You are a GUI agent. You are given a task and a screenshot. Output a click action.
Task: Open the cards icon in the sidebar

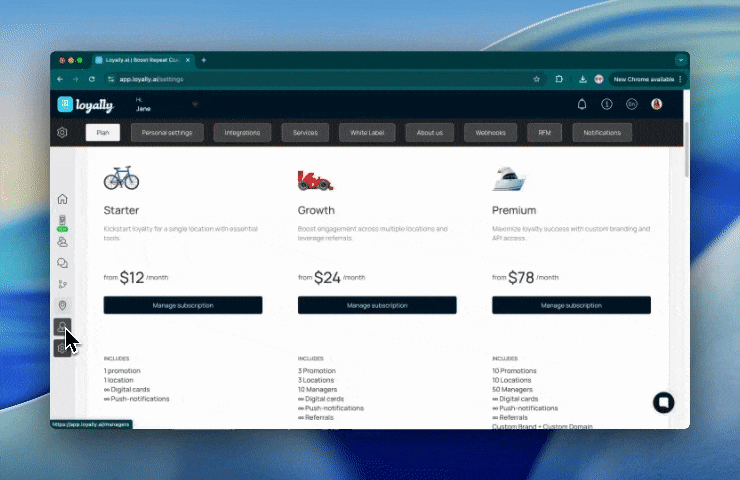[x=62, y=220]
